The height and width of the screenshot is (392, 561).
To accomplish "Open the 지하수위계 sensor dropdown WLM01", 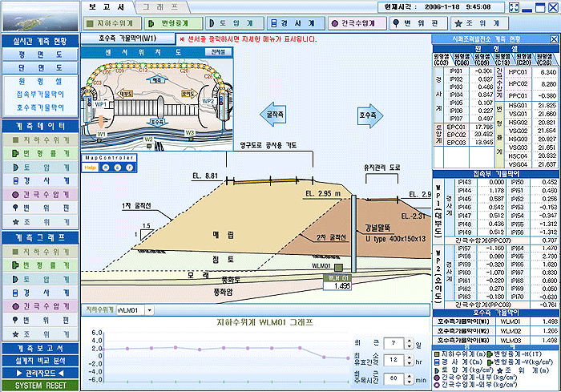I will coord(150,309).
